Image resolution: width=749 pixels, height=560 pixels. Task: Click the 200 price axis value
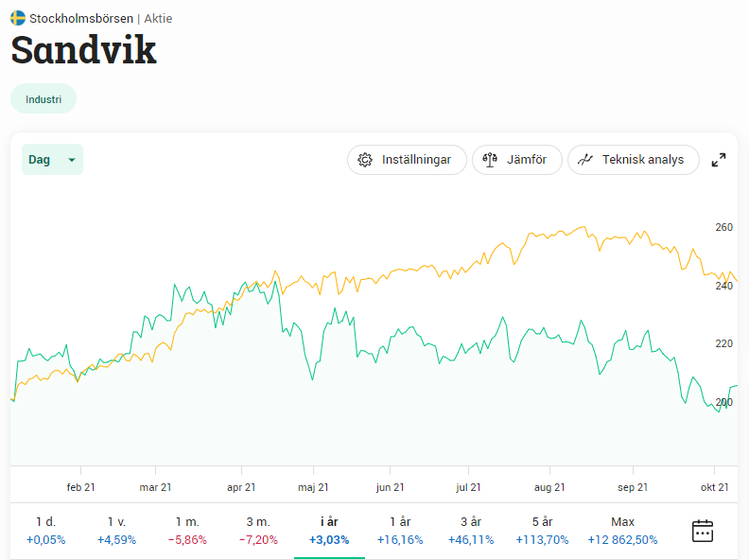pyautogui.click(x=723, y=402)
